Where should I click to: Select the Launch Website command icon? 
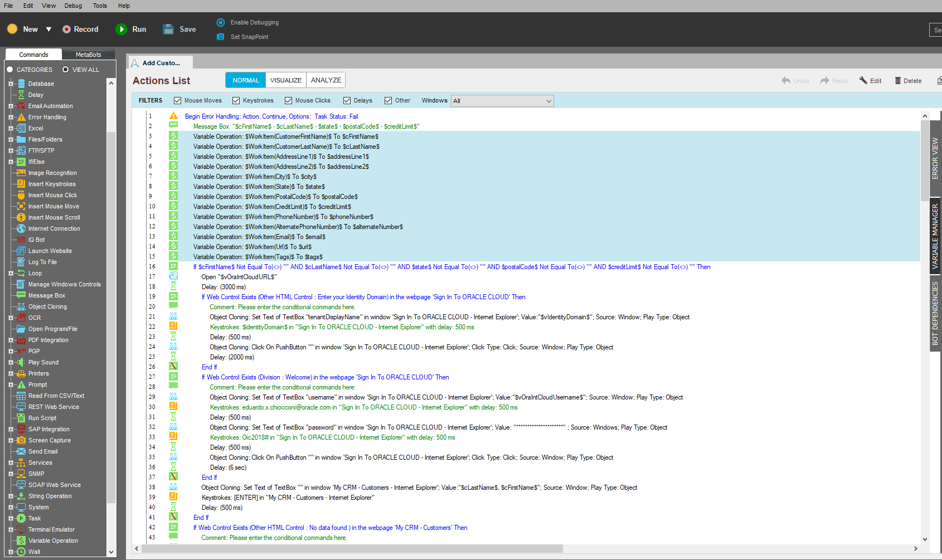[x=21, y=251]
